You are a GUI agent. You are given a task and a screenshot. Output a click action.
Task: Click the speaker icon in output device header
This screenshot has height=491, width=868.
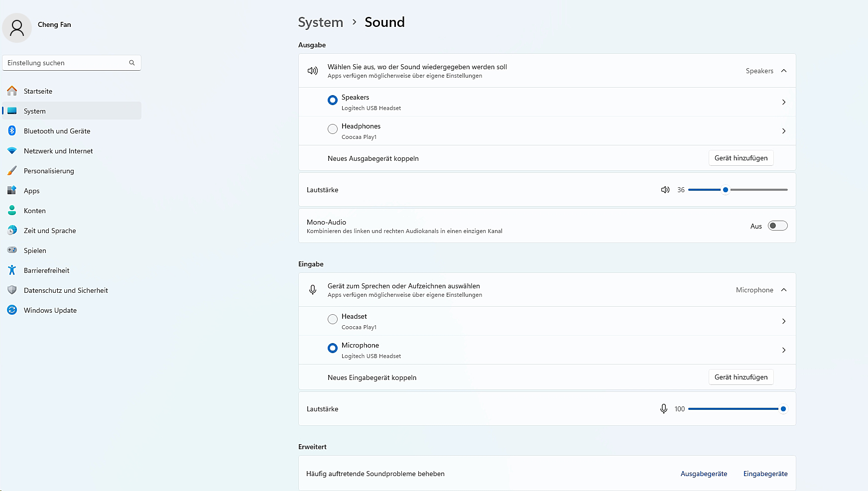coord(313,71)
